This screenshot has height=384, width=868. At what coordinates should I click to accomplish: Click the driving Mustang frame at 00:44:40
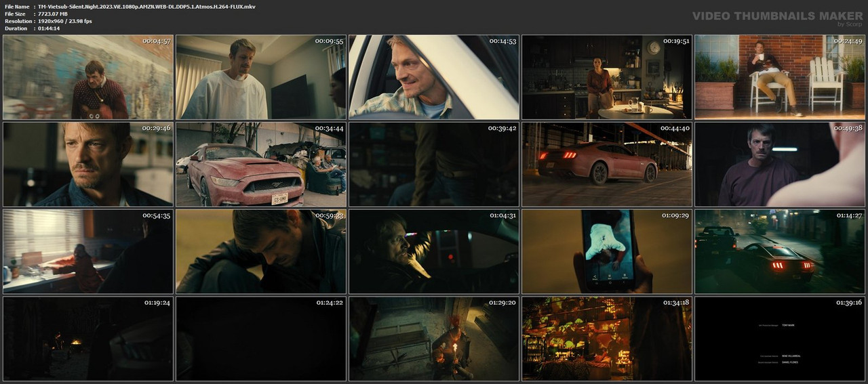607,165
